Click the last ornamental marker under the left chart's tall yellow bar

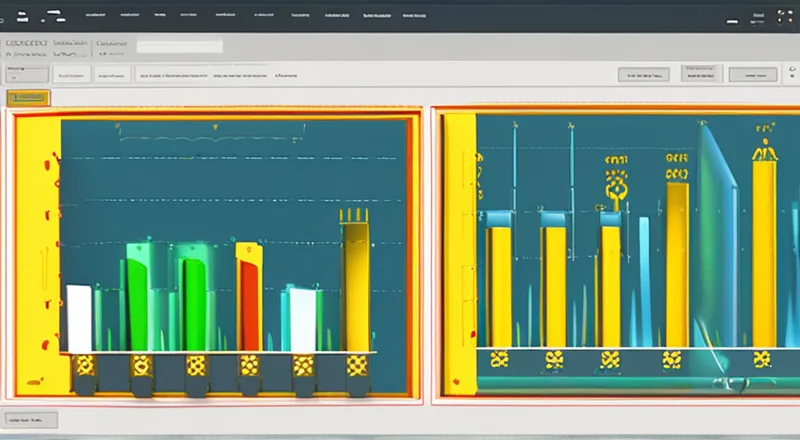pos(355,365)
